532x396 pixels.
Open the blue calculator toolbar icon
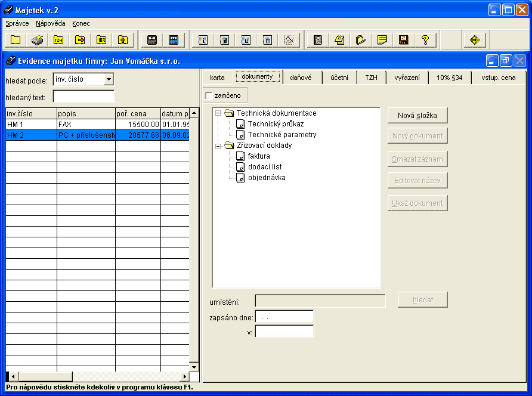pyautogui.click(x=174, y=40)
